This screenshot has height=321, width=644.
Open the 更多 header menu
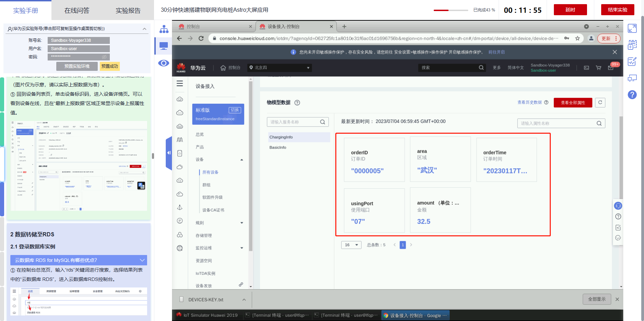pos(497,68)
